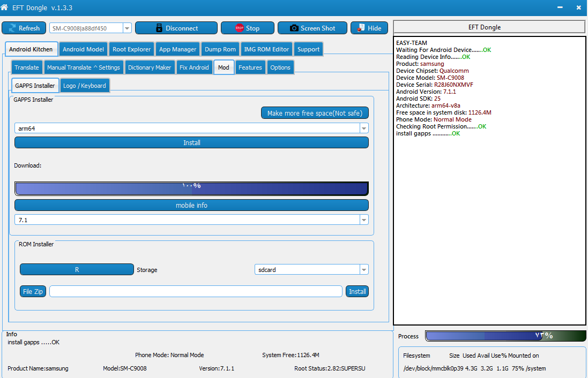Click the /dev/block/mmcblk0p39 filesystem row
The width and height of the screenshot is (588, 378).
coord(475,368)
